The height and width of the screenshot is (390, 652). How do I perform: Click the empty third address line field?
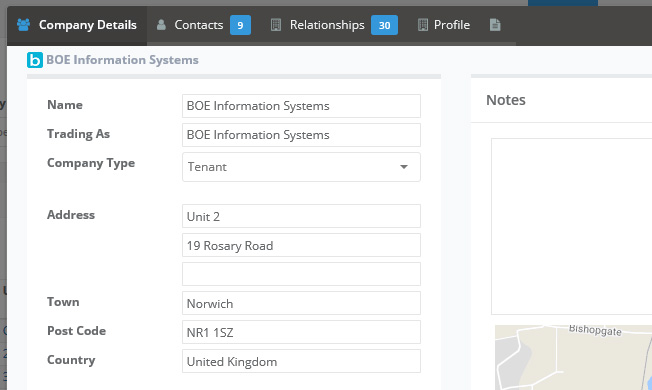tap(301, 274)
